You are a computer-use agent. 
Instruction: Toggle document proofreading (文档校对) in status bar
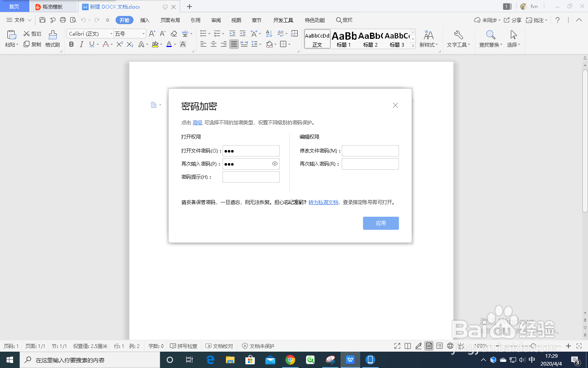pyautogui.click(x=219, y=346)
